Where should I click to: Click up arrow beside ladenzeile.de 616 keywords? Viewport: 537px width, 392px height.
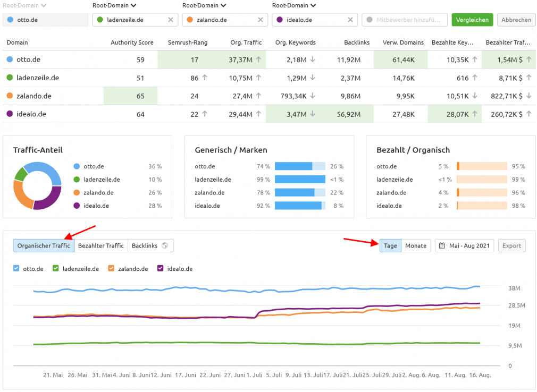coord(475,78)
